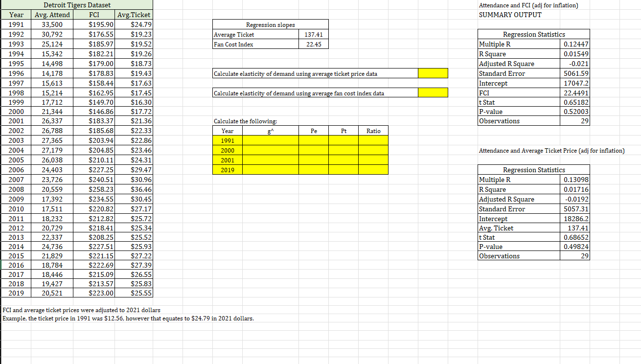Select the Avg. Attend column header
This screenshot has height=364, width=641.
(x=52, y=15)
